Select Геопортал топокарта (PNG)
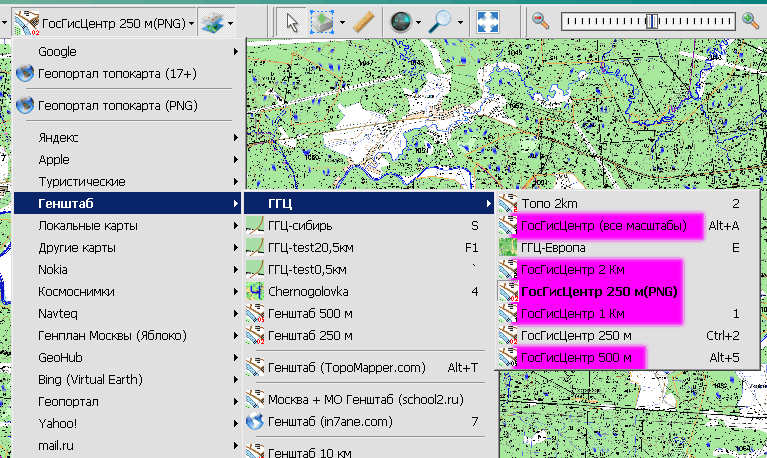This screenshot has width=767, height=458. coord(128,105)
